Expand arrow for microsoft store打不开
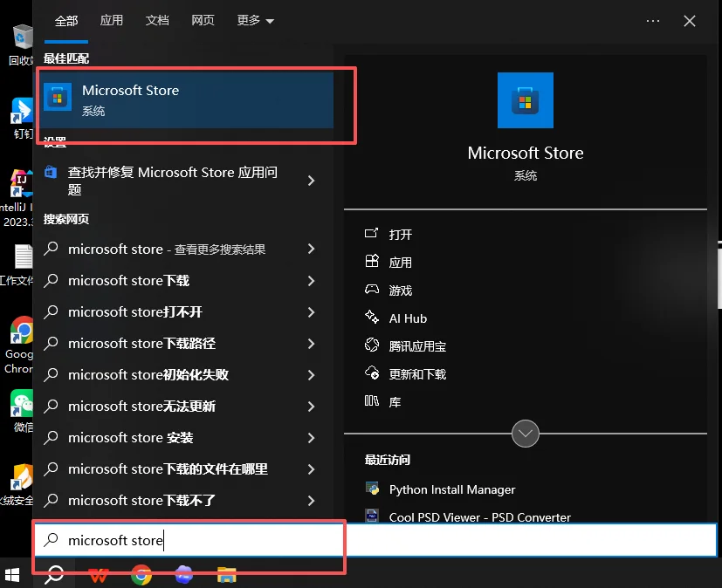Image resolution: width=722 pixels, height=588 pixels. pos(312,312)
